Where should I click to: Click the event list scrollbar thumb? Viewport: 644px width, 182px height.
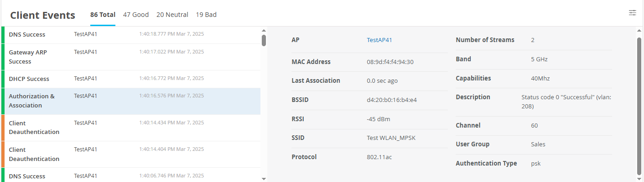click(264, 40)
